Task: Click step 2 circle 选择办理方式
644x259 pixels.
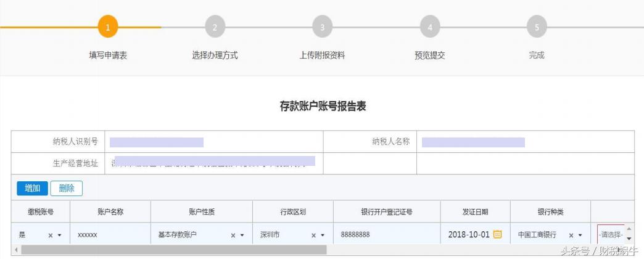Action: point(215,27)
